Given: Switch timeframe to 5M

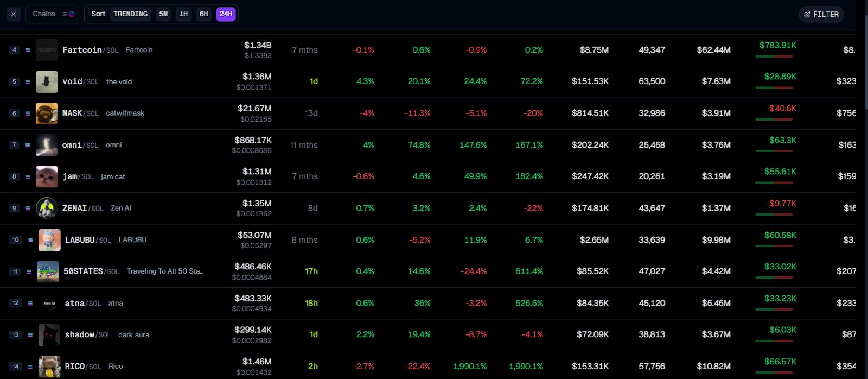Looking at the screenshot, I should click(x=163, y=14).
